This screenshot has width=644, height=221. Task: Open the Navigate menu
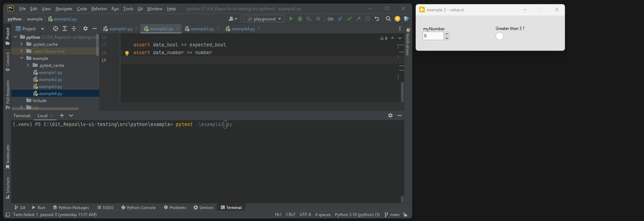pyautogui.click(x=64, y=9)
